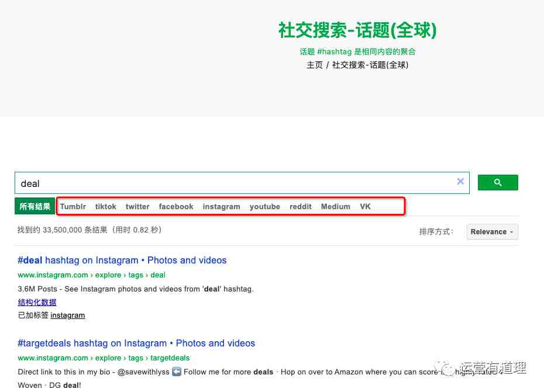Switch to the youtube tab
Viewport: 544px width, 392px height.
(265, 207)
